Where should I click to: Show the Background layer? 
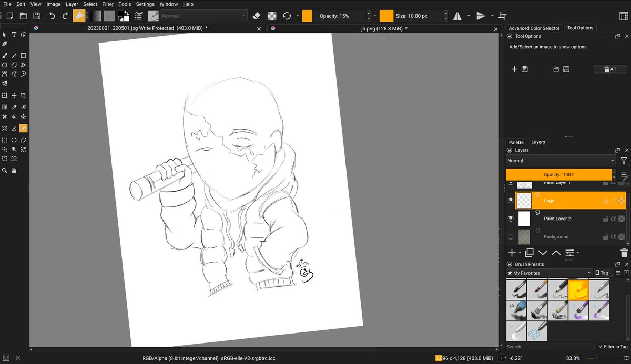(511, 237)
